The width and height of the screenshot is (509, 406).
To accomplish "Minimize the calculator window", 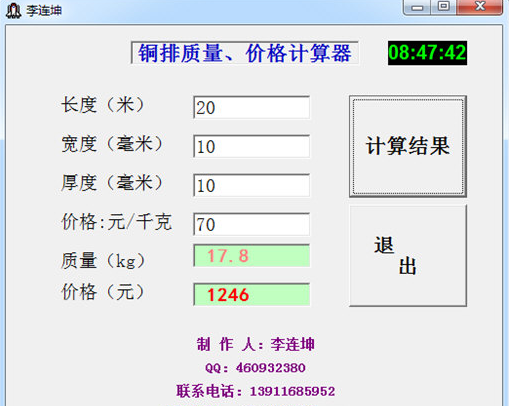I will pos(417,7).
